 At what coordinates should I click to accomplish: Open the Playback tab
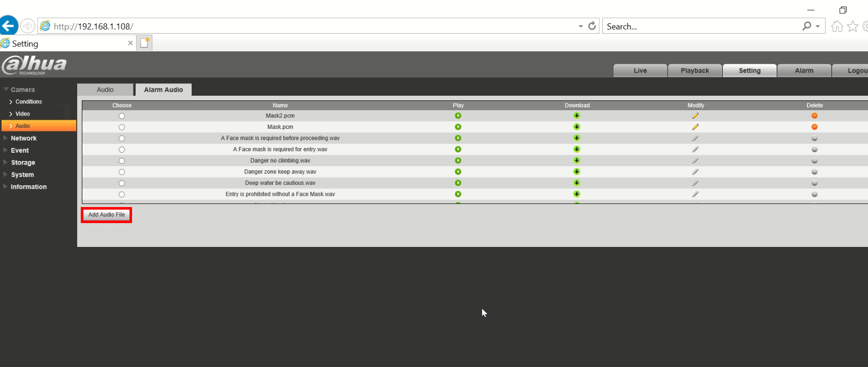[695, 71]
